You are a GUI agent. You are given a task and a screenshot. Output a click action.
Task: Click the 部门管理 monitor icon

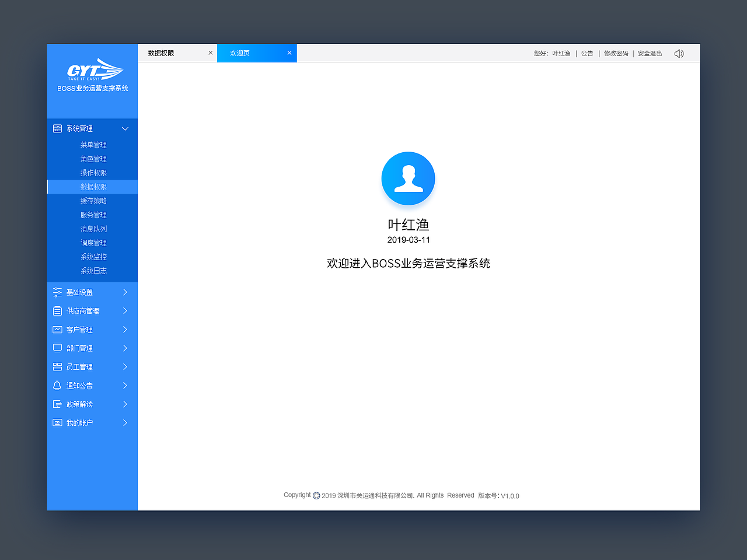coord(57,348)
